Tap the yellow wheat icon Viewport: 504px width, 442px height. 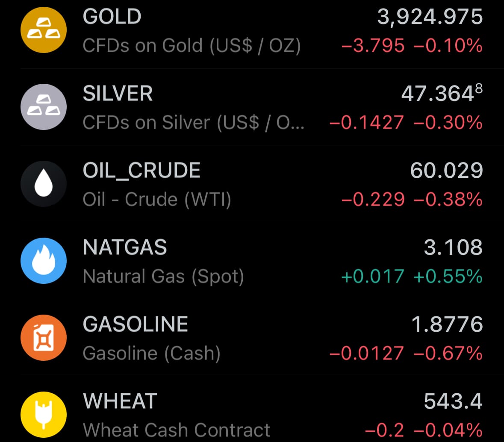pyautogui.click(x=44, y=415)
